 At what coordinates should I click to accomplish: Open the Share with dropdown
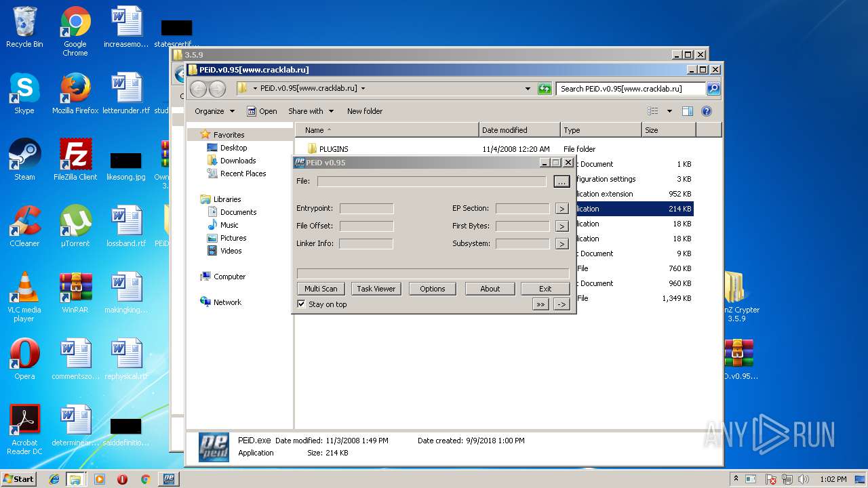[311, 111]
